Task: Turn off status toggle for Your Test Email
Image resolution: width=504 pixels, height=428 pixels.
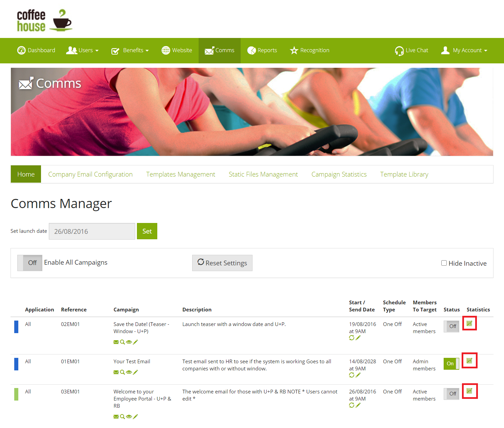Action: (x=451, y=364)
